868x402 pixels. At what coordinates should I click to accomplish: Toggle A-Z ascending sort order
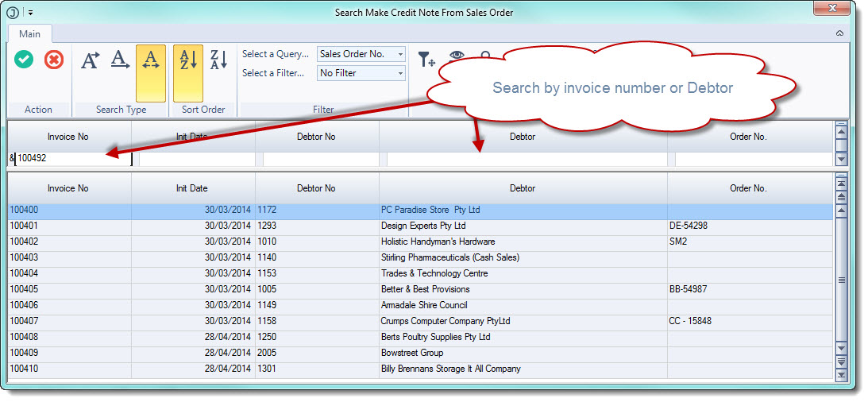coord(188,73)
